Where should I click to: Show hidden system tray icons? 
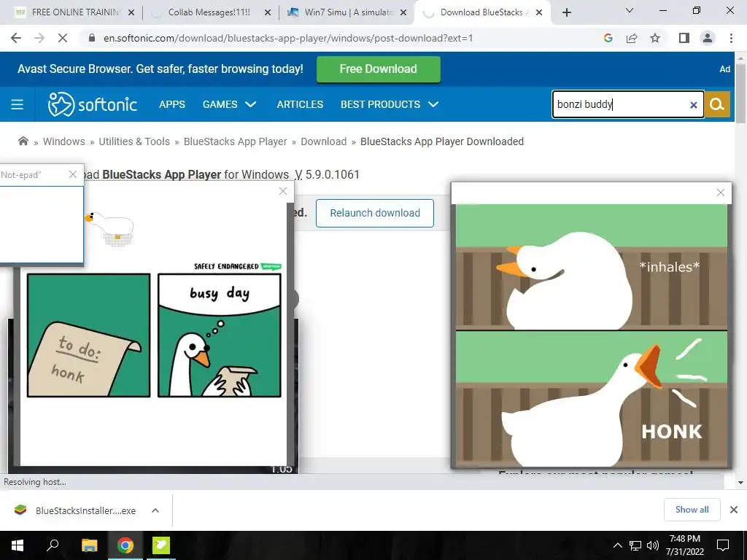617,545
